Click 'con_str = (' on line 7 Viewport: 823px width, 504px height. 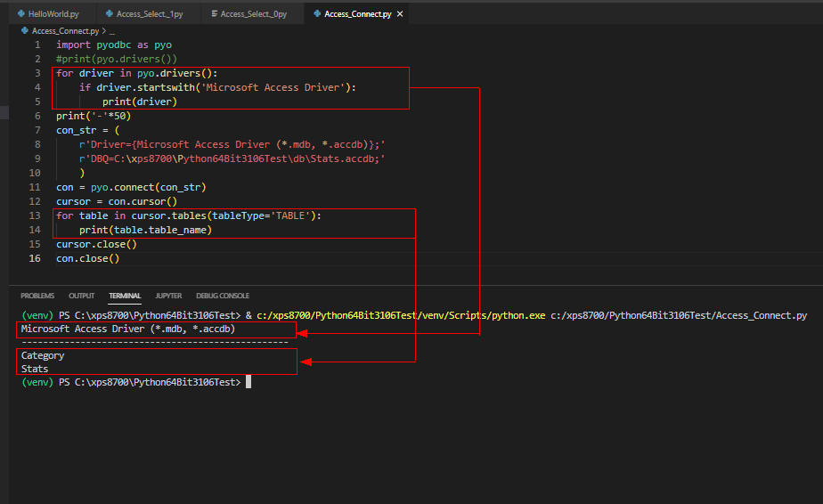87,130
